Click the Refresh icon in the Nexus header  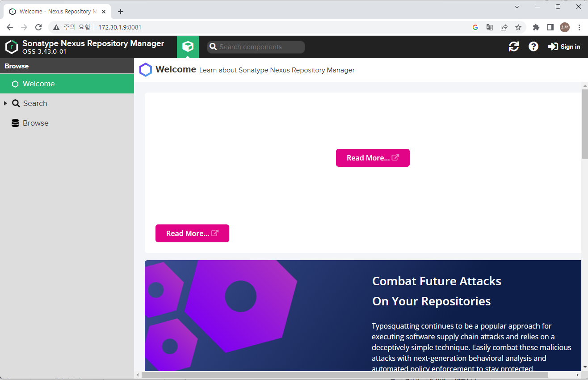point(514,46)
